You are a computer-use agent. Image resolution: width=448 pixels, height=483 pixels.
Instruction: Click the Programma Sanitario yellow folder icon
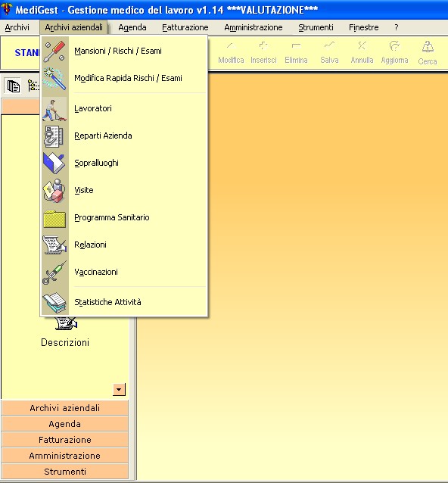pyautogui.click(x=54, y=219)
